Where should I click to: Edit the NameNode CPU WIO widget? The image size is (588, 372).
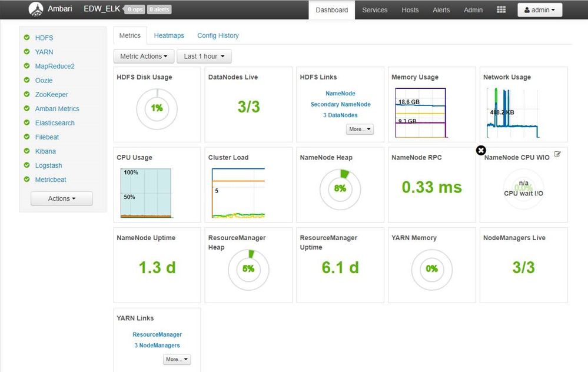557,154
